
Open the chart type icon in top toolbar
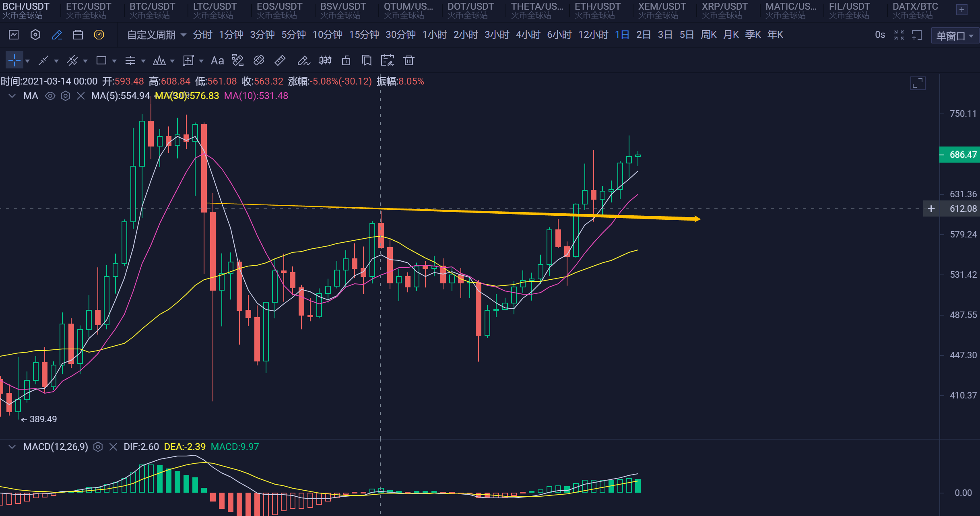tap(14, 35)
